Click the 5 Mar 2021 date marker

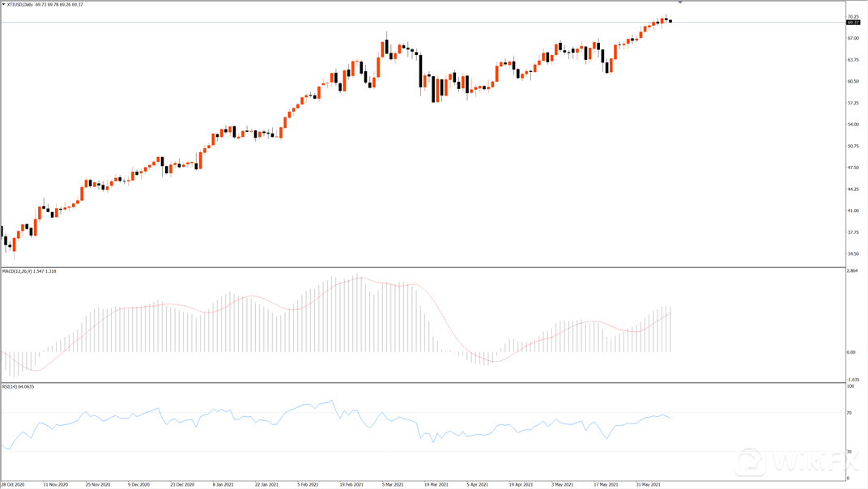393,485
